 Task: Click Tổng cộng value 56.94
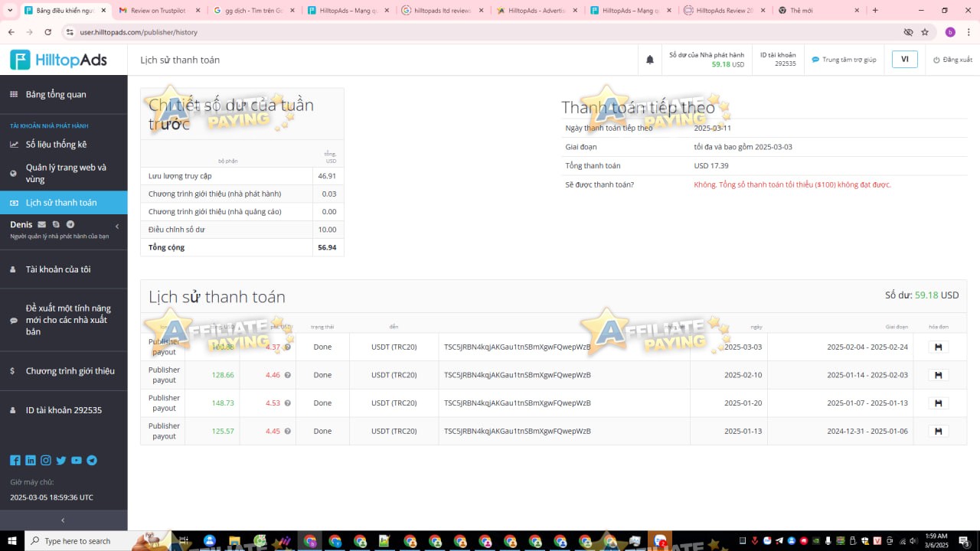[x=327, y=247]
